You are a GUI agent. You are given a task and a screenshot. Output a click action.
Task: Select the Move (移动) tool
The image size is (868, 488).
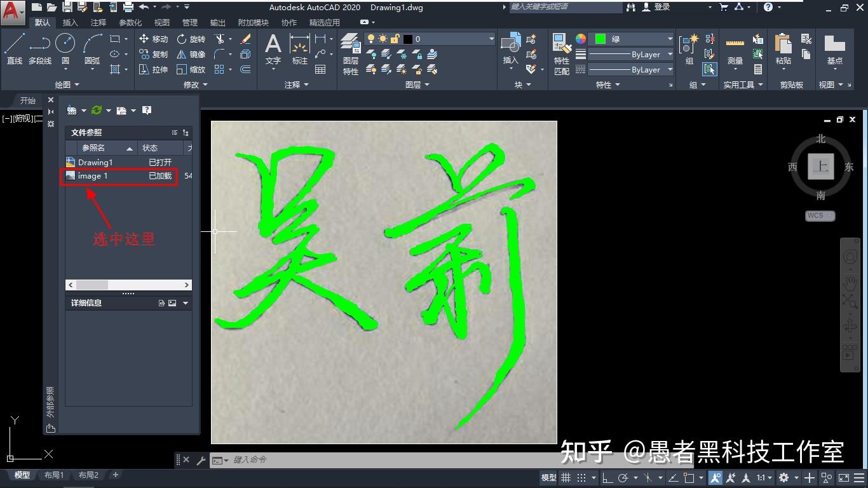click(158, 38)
